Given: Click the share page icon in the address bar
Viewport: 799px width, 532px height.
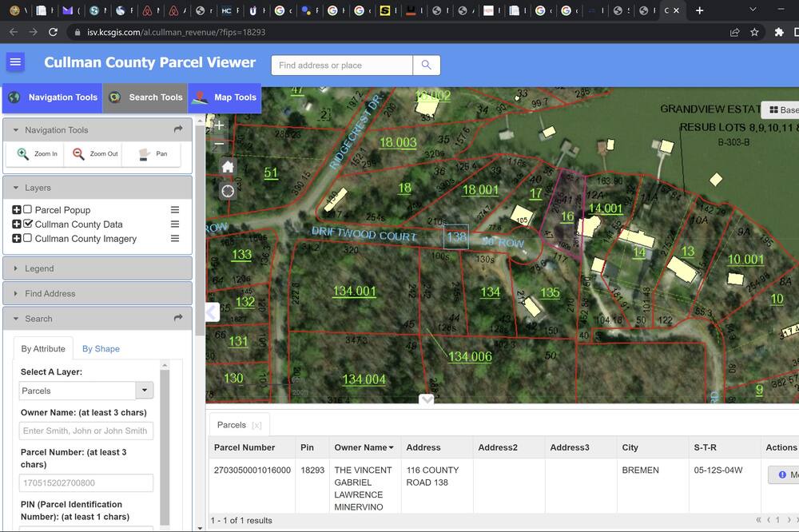Looking at the screenshot, I should pyautogui.click(x=734, y=32).
